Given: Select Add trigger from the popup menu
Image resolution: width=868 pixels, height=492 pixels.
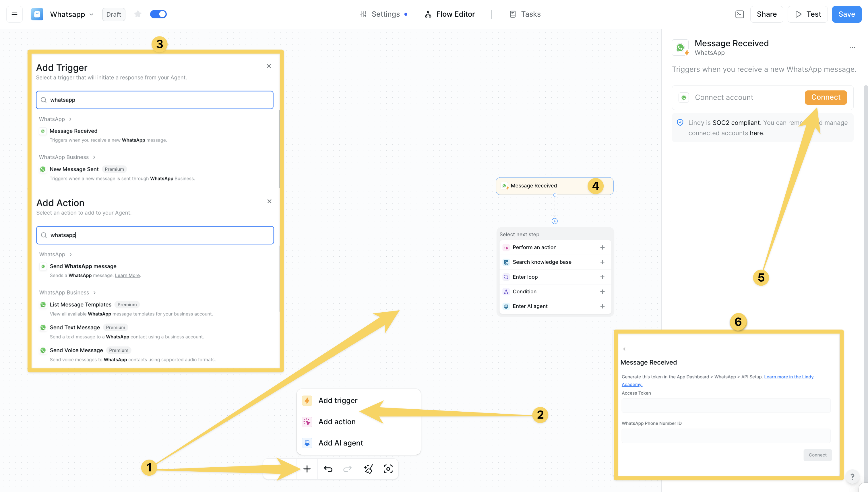Looking at the screenshot, I should (338, 400).
